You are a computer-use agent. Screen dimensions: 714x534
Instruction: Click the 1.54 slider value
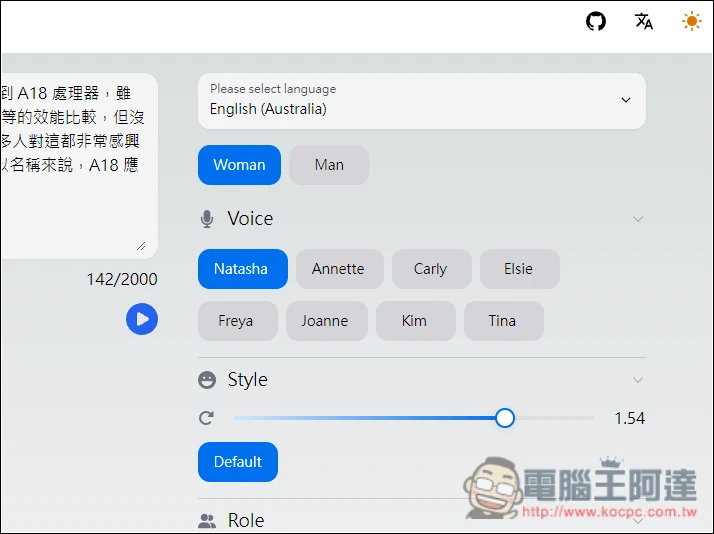click(x=629, y=418)
